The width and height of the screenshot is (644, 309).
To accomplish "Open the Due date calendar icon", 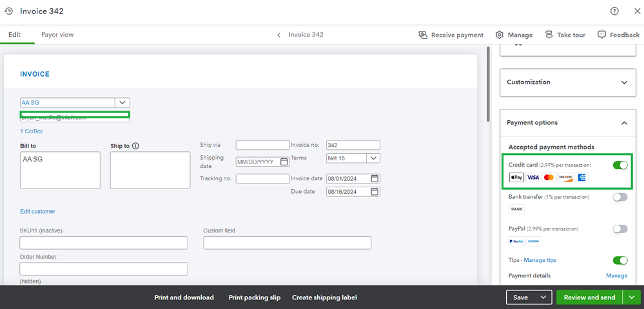I will pyautogui.click(x=374, y=192).
